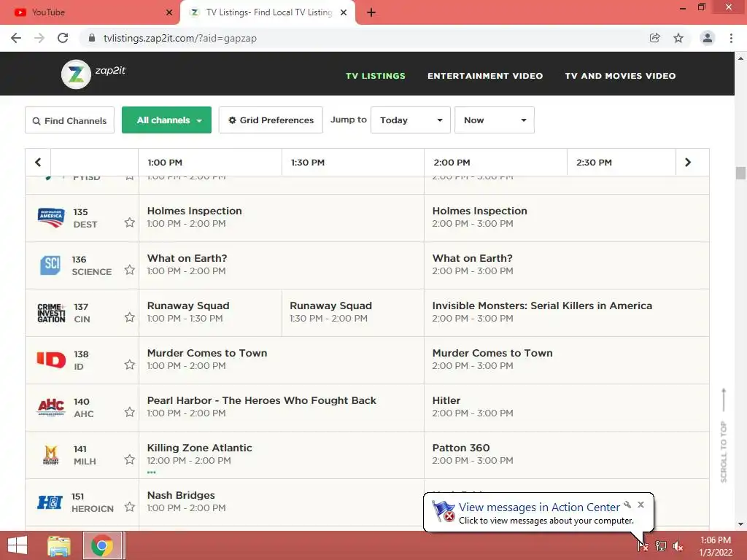The height and width of the screenshot is (560, 747).
Task: Reload the current page
Action: pos(63,38)
